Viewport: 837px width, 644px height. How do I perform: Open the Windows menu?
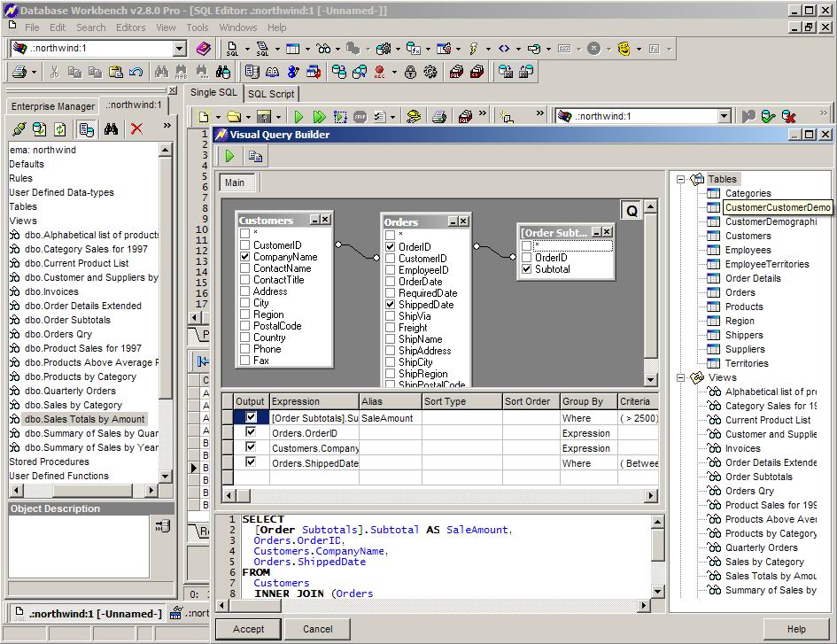tap(238, 27)
